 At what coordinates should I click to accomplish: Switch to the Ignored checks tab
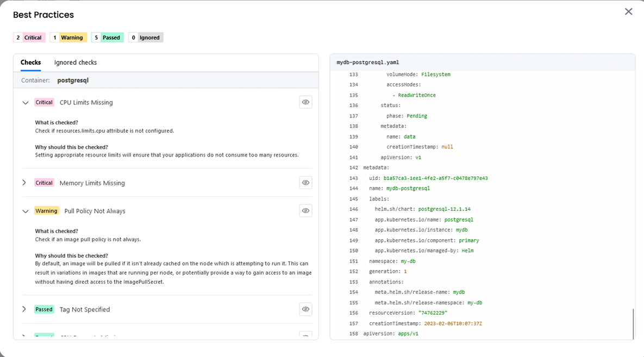pos(75,62)
